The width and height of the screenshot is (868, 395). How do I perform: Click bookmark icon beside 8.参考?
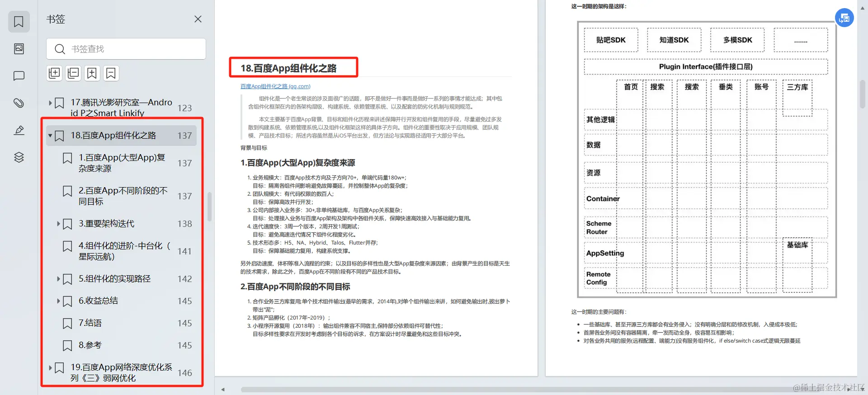67,346
